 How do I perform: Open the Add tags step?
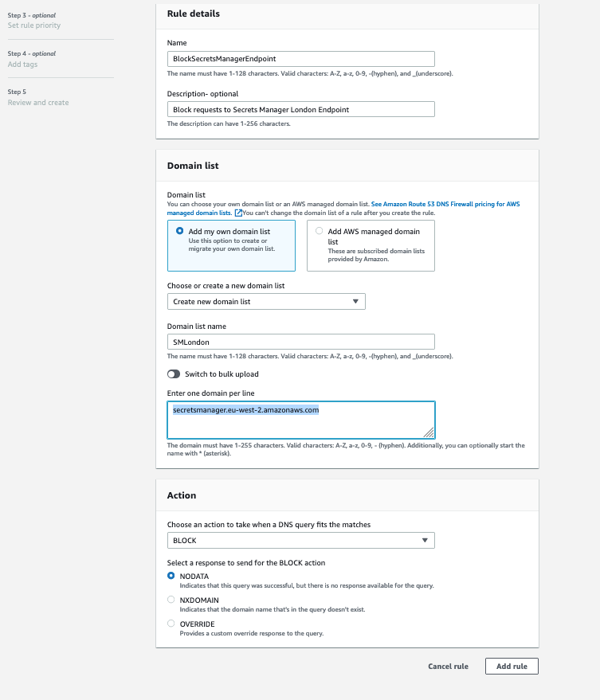28,65
